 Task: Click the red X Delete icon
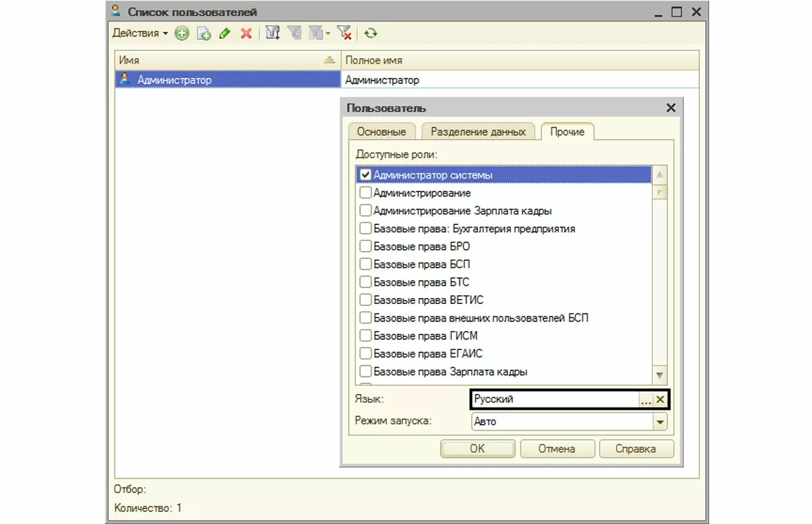[x=246, y=33]
